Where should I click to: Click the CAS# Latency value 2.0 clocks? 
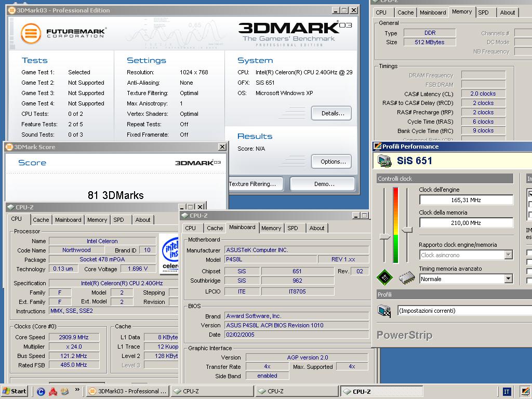tap(483, 94)
